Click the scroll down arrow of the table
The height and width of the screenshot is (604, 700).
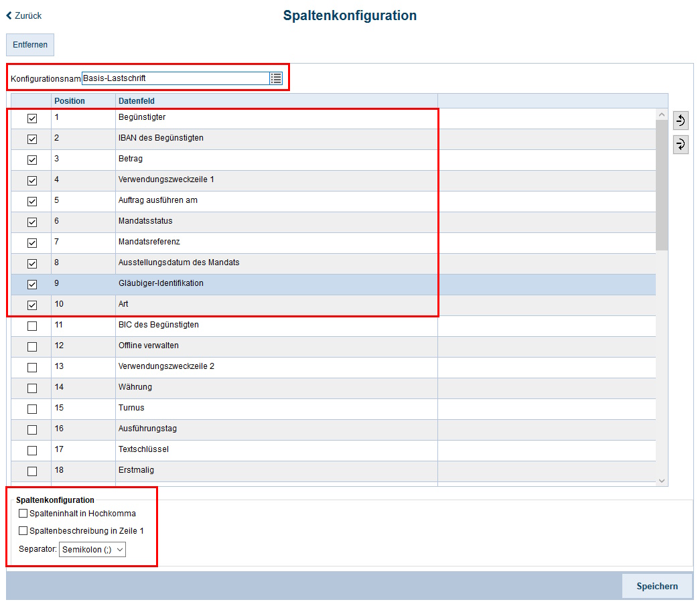point(662,481)
